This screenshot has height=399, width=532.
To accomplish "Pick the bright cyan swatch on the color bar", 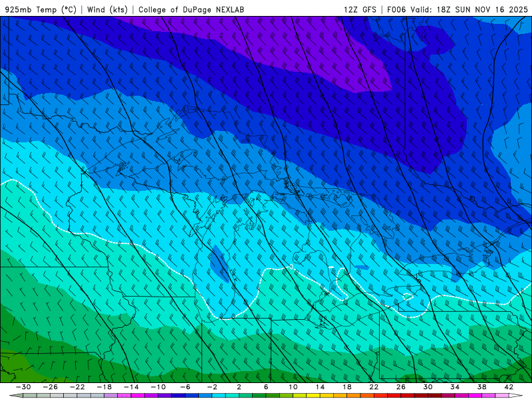I will click(x=219, y=396).
